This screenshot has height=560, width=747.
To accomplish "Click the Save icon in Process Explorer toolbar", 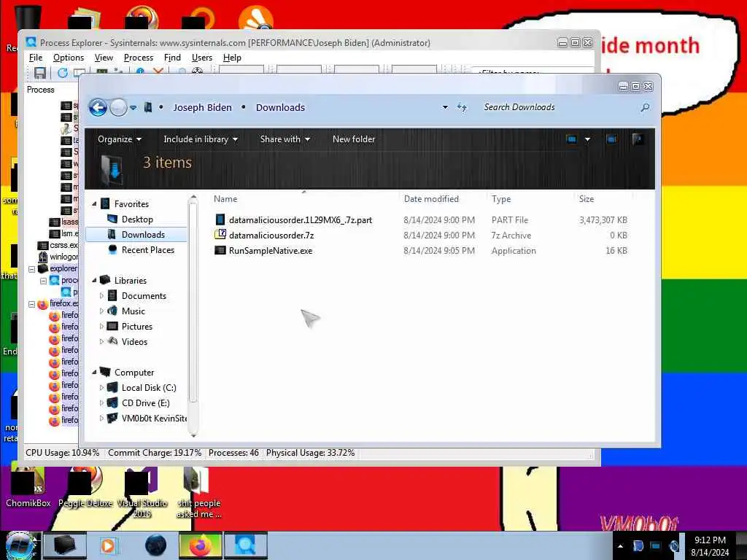I will (x=39, y=72).
